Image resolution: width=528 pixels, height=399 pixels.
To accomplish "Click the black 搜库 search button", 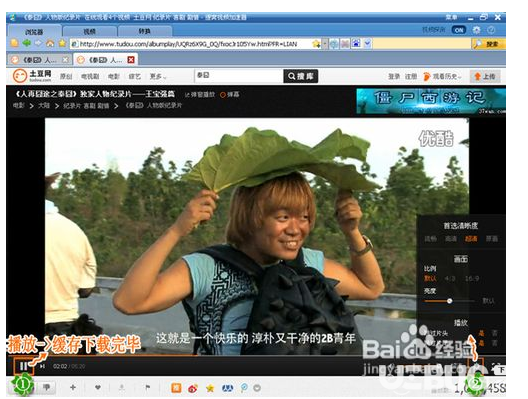I will [x=301, y=76].
